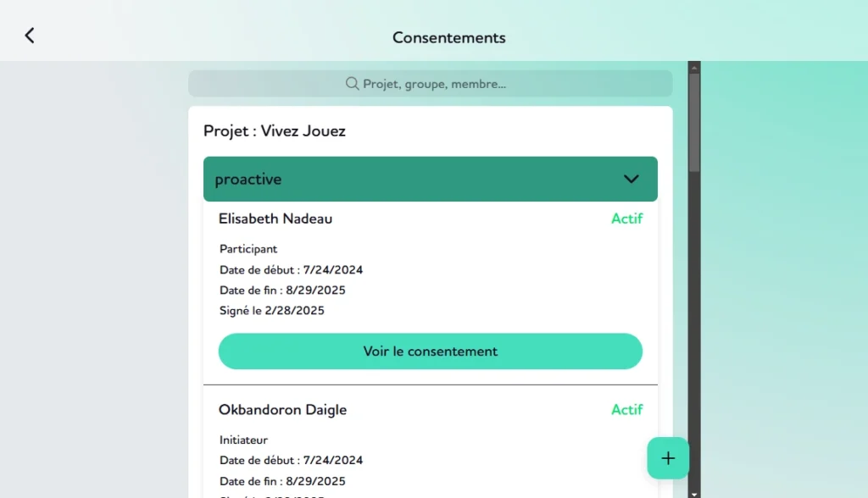Click the Participant role label
This screenshot has height=498, width=868.
(x=248, y=249)
